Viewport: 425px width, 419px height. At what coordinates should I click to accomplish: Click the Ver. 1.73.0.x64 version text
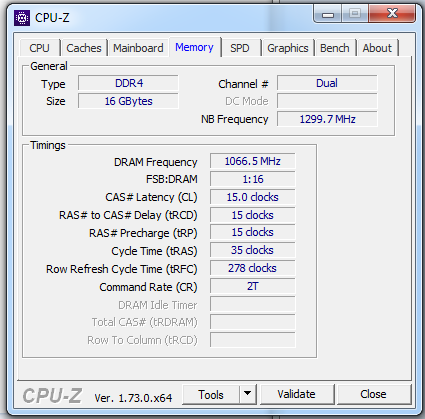pyautogui.click(x=133, y=398)
